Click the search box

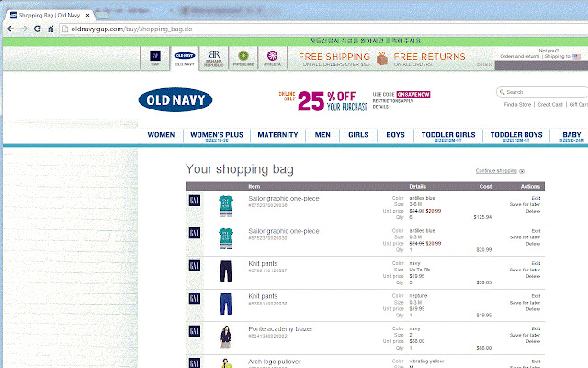544,92
